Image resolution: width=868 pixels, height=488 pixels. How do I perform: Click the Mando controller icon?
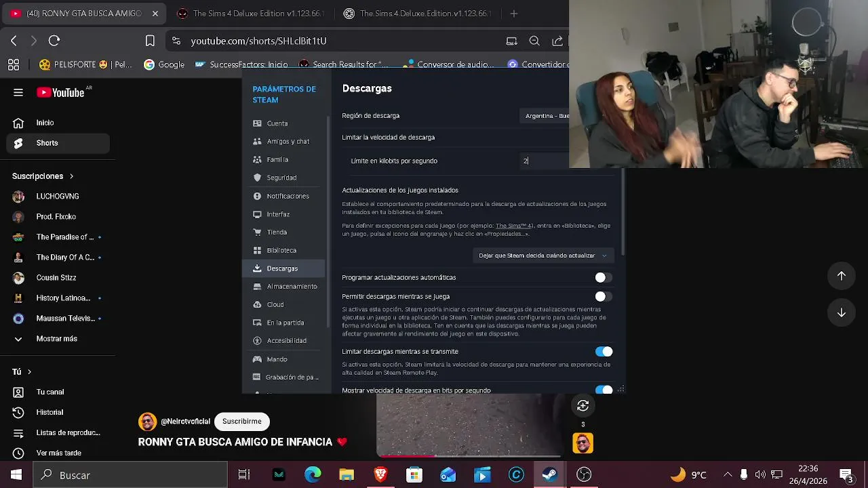click(257, 359)
